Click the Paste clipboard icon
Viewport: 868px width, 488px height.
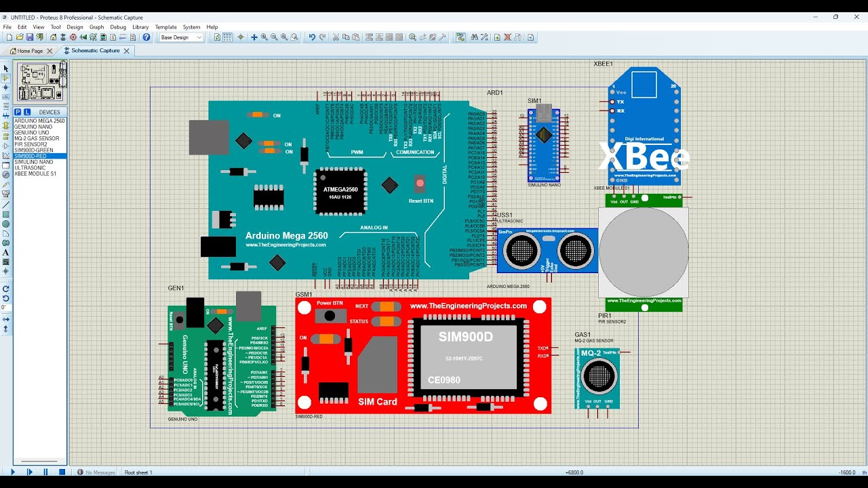click(355, 37)
